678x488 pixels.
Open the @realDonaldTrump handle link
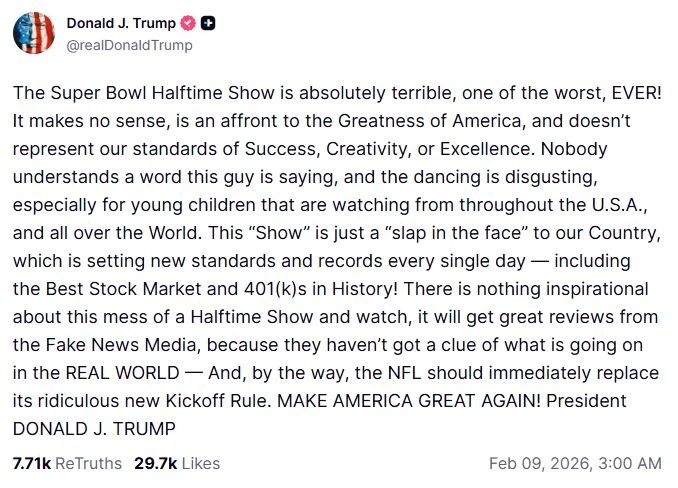(129, 45)
